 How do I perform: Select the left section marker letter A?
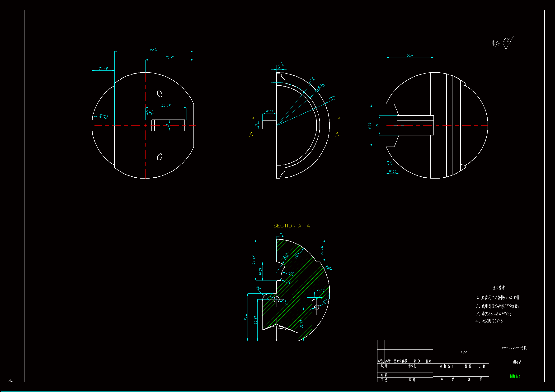pyautogui.click(x=251, y=135)
